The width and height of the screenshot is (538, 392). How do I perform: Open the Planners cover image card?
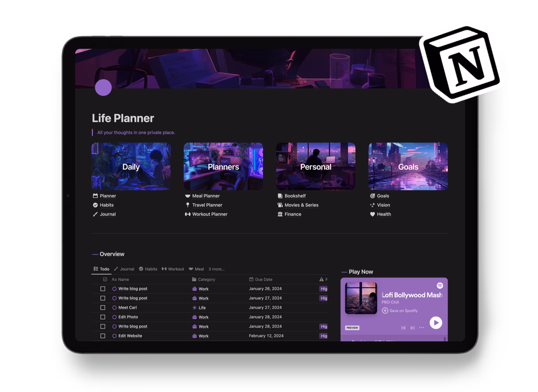223,166
